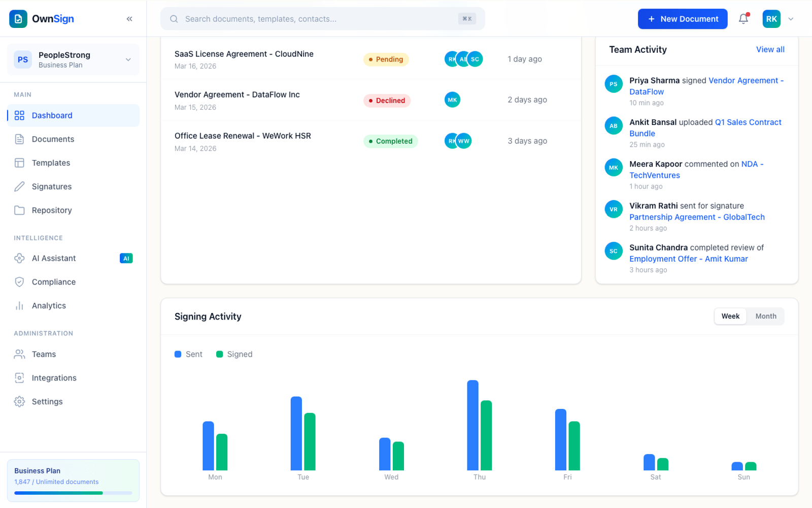Open the user account menu chevron
This screenshot has width=812, height=508.
(x=791, y=19)
